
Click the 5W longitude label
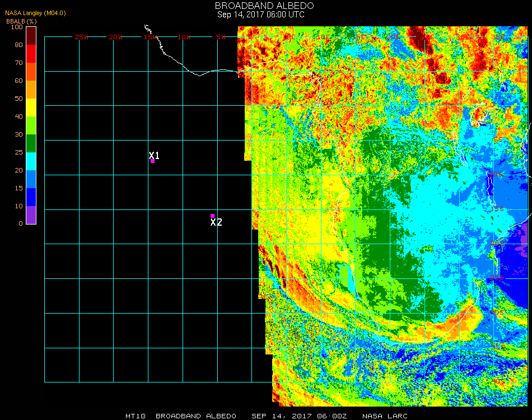221,37
